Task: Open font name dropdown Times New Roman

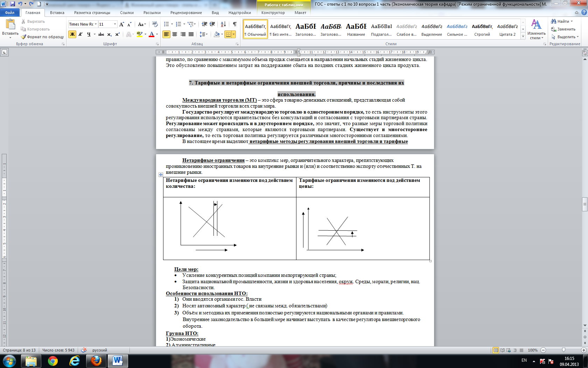Action: point(96,24)
